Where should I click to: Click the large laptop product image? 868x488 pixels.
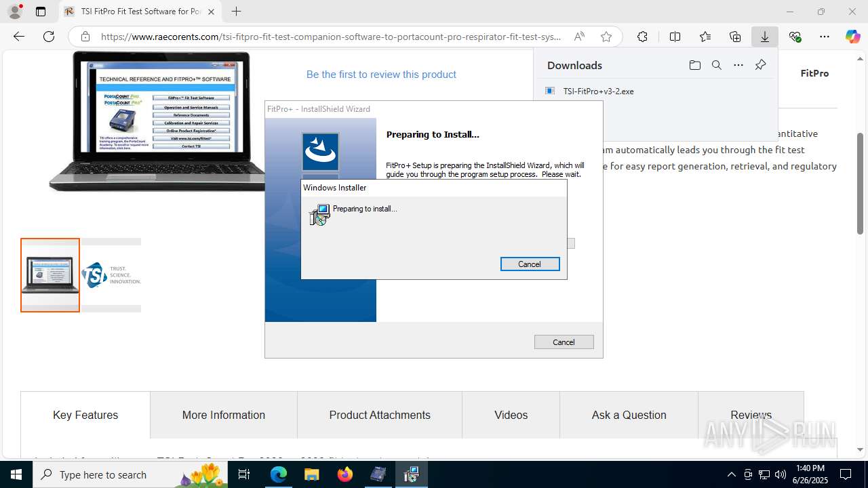click(x=157, y=122)
